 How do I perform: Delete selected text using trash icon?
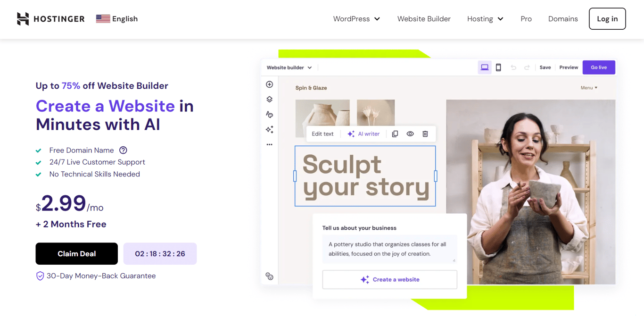point(425,134)
